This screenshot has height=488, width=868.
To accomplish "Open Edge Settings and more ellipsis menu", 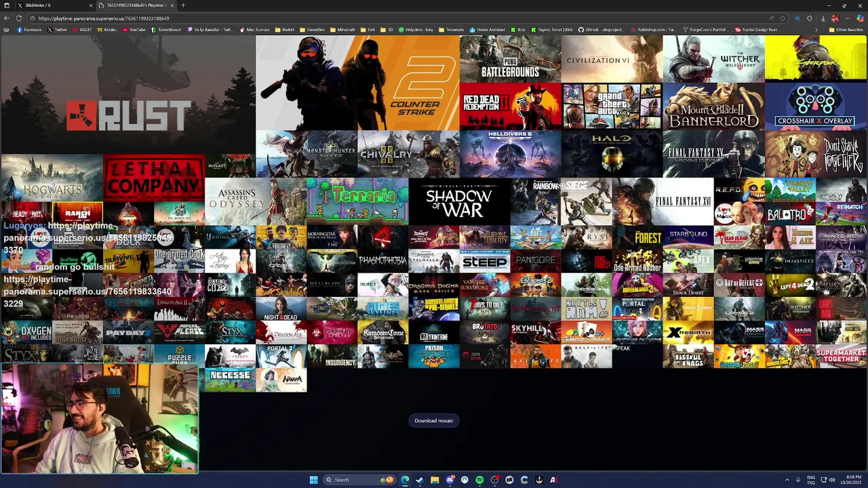I will (848, 18).
